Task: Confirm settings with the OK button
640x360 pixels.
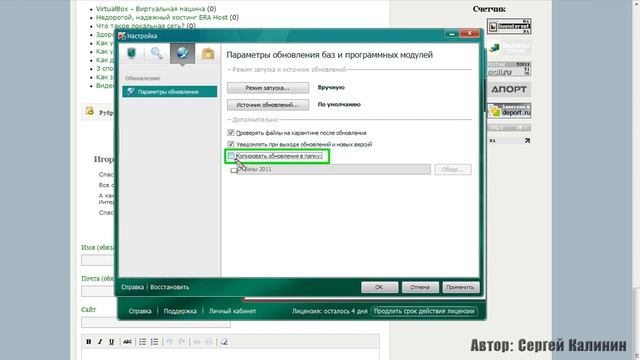Action: point(379,287)
